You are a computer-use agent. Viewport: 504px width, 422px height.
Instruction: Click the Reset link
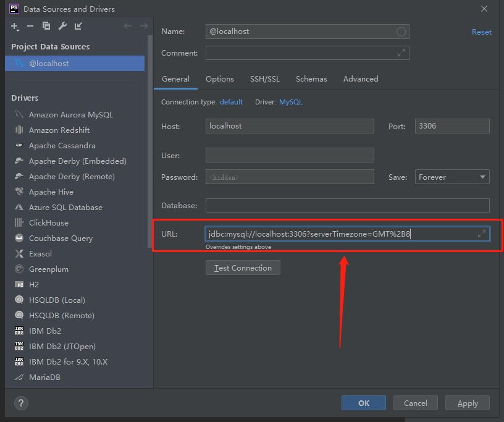point(482,32)
